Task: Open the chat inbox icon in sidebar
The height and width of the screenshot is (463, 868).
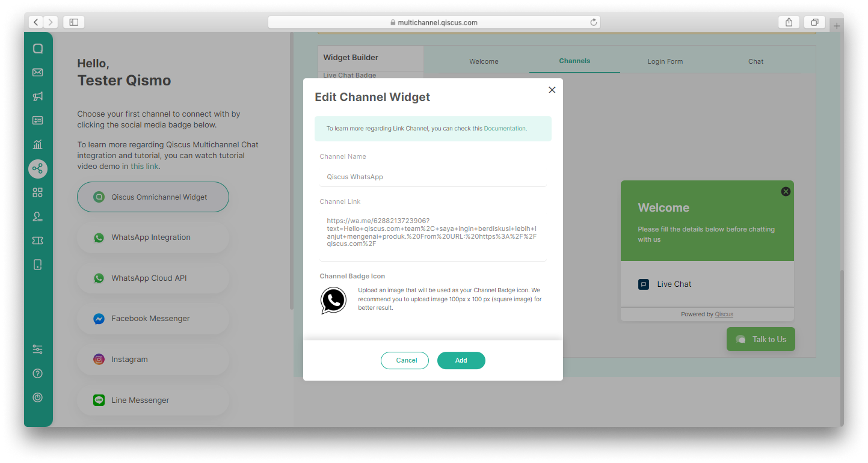Action: point(37,49)
